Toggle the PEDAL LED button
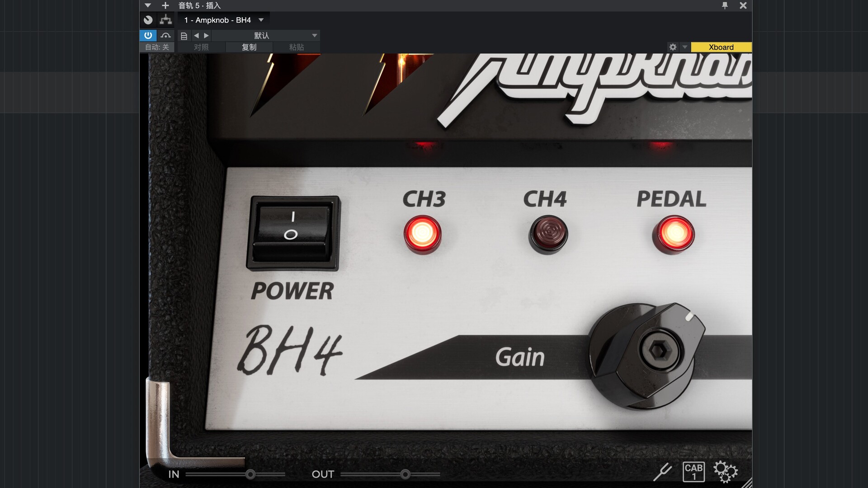The width and height of the screenshot is (868, 488). point(673,234)
